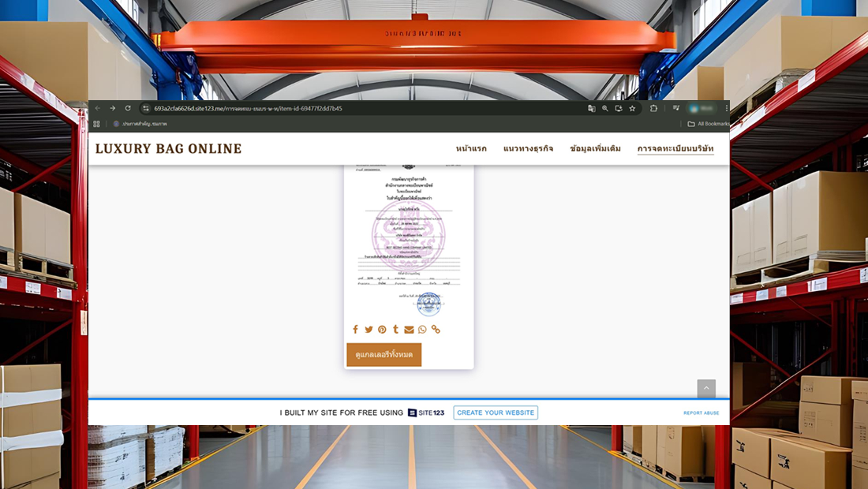Screen dimensions: 868x489
Task: Share via the Tumblr icon
Action: point(395,330)
